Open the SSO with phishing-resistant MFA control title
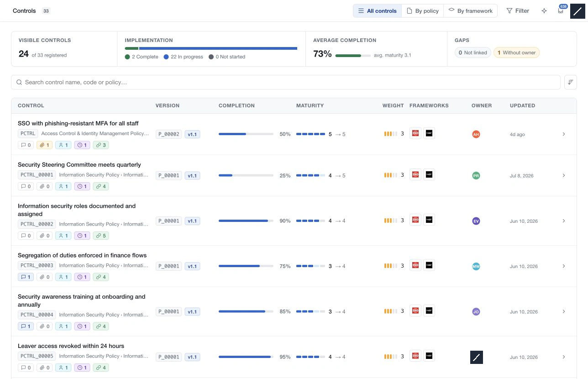 point(78,123)
